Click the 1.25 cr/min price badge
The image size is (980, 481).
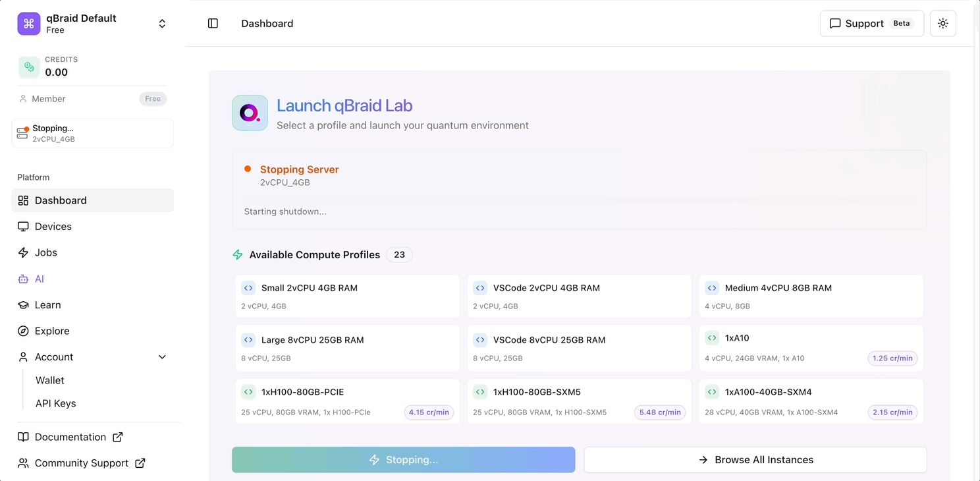point(892,358)
